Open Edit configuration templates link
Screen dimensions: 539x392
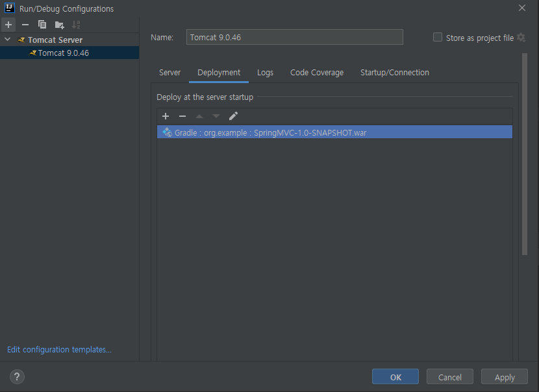pyautogui.click(x=59, y=349)
